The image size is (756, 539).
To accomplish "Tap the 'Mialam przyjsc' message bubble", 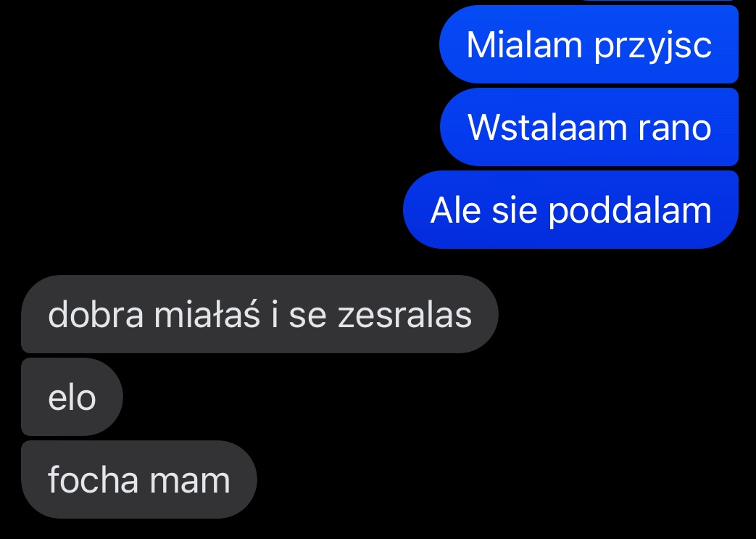I will click(589, 44).
